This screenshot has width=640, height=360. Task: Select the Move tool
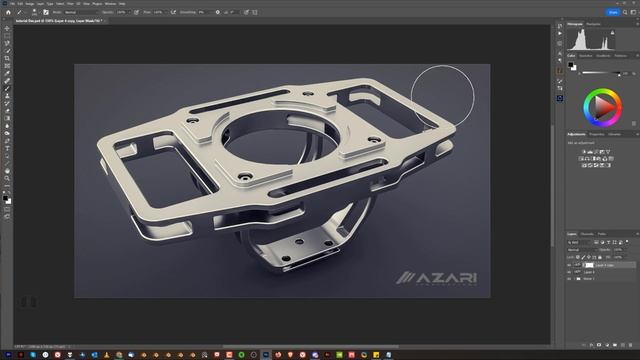7,29
